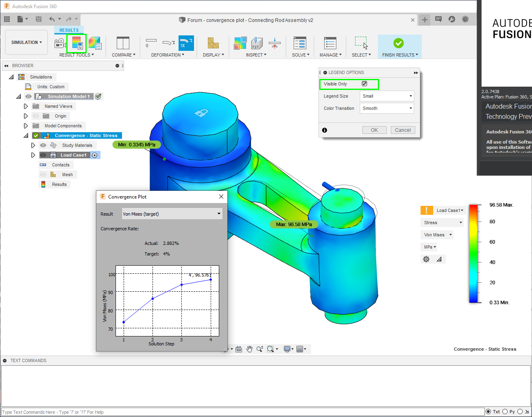Select the animation/record icon in Result Tools

coord(59,44)
